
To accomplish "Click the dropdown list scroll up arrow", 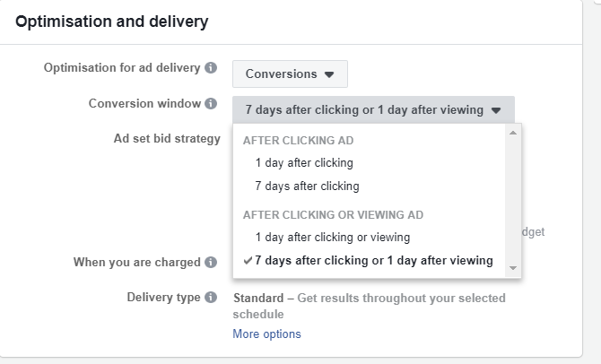I will [513, 133].
